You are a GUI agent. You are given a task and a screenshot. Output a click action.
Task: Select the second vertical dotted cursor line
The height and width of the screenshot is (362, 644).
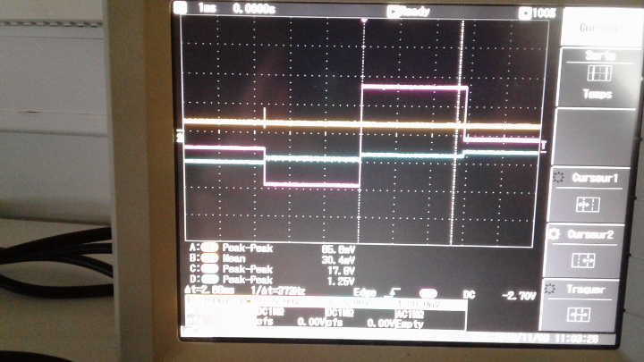[457, 131]
